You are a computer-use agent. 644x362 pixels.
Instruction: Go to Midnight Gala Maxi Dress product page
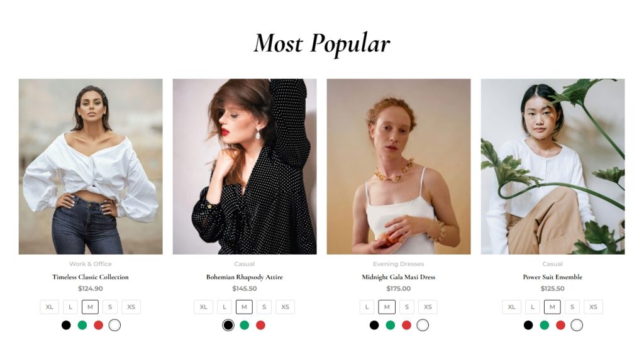[398, 277]
